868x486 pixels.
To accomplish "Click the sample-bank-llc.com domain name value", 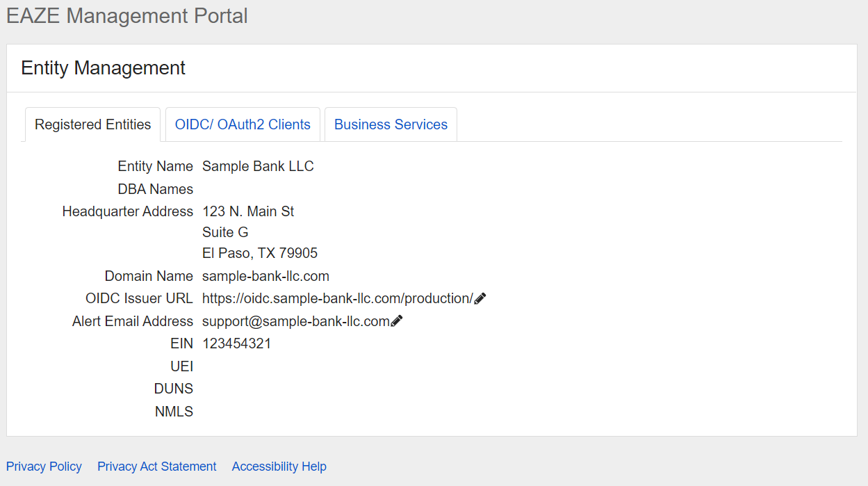I will pyautogui.click(x=265, y=277).
